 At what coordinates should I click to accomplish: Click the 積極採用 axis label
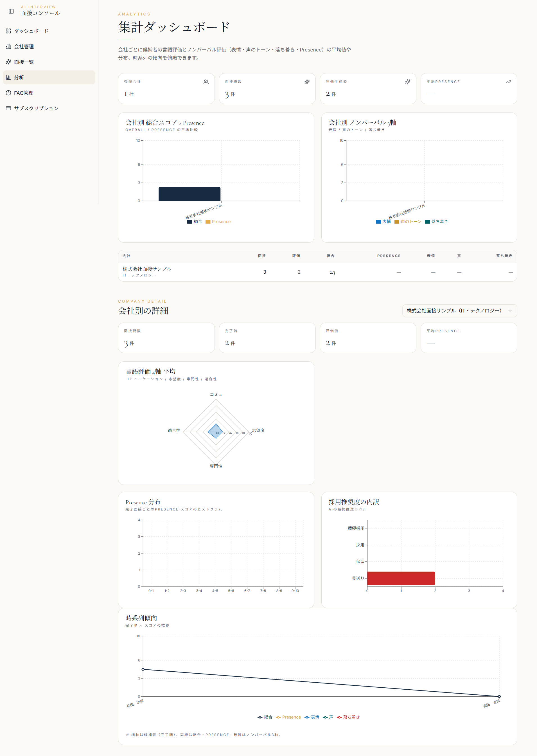(356, 528)
